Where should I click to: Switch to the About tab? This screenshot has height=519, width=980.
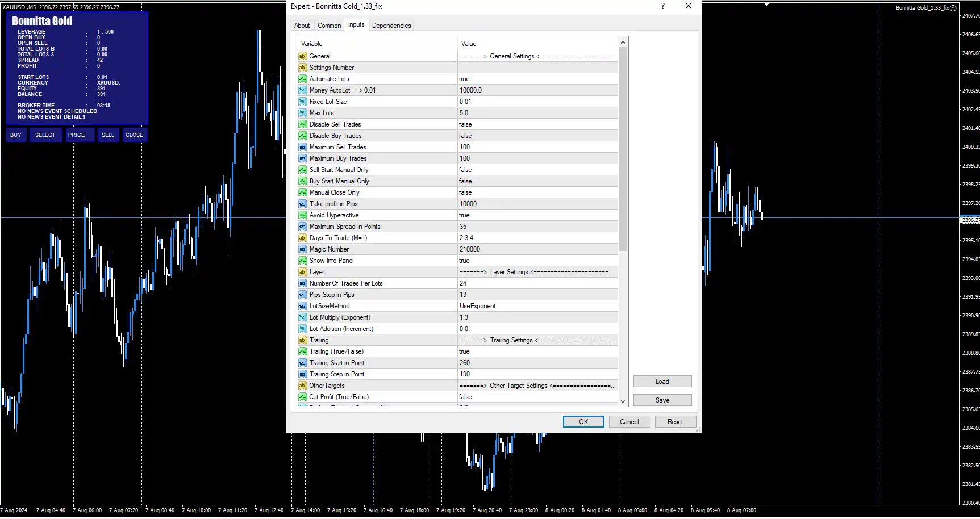click(x=302, y=26)
